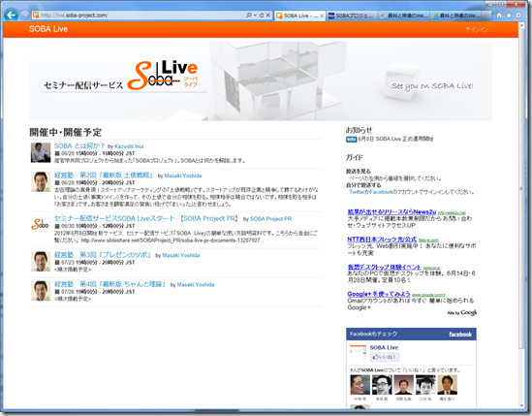Click presenter photo beside 第3回 seminar
The image size is (532, 416).
[x=41, y=261]
